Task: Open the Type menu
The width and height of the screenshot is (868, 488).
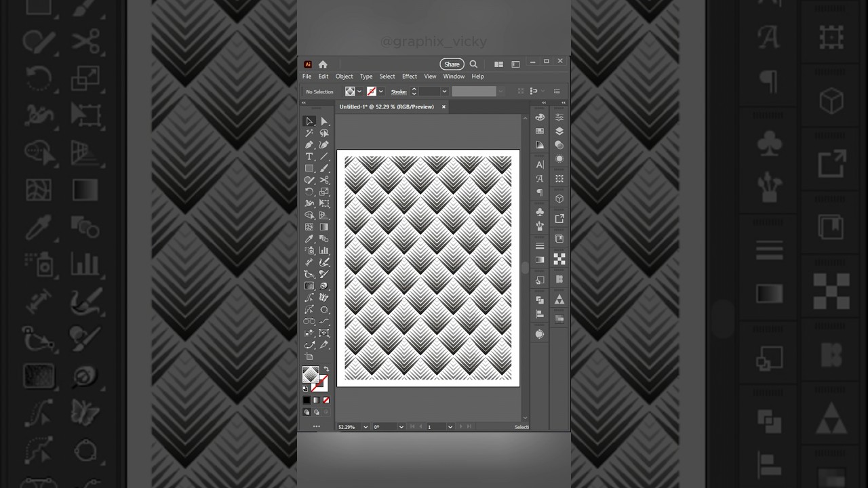Action: pos(366,77)
